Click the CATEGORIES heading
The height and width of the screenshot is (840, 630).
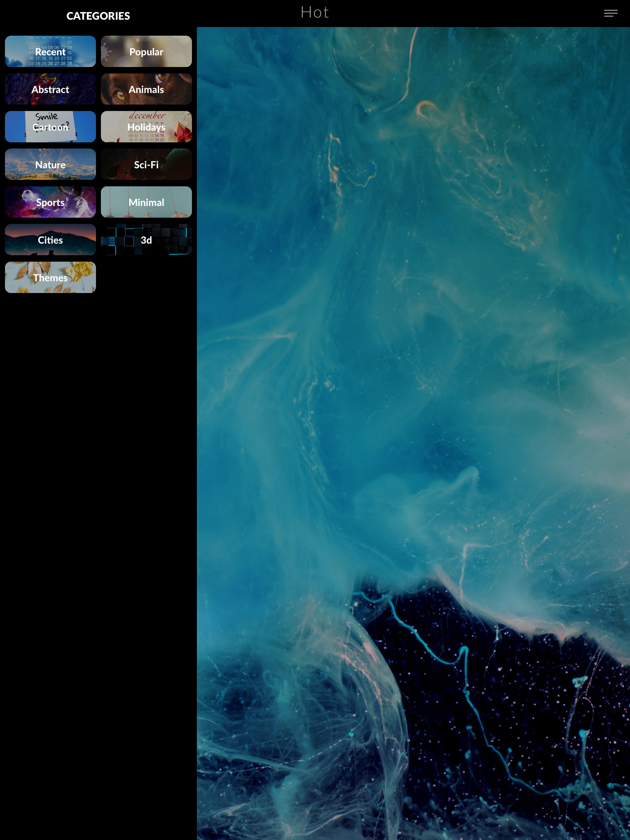click(98, 16)
